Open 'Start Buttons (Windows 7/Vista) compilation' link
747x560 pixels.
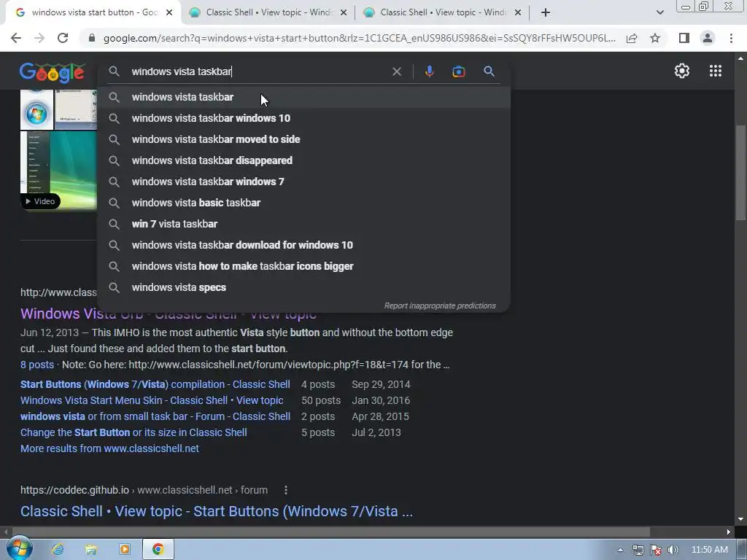(155, 384)
